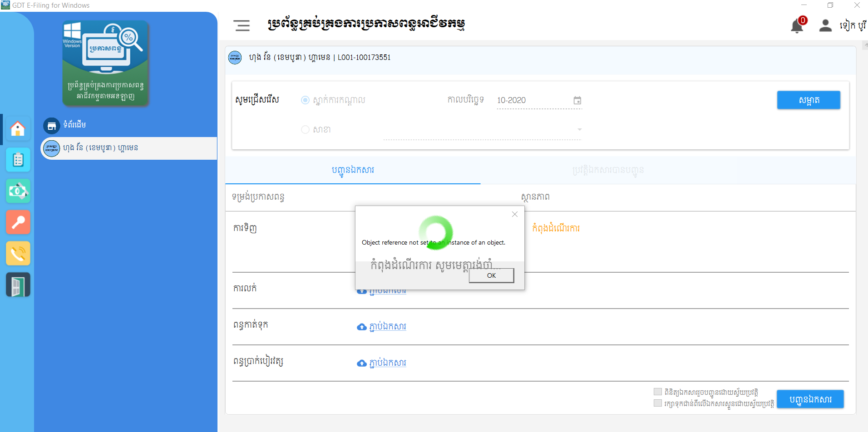Open the clipboard declarations tool in the sidebar
The height and width of the screenshot is (432, 868).
(x=18, y=160)
